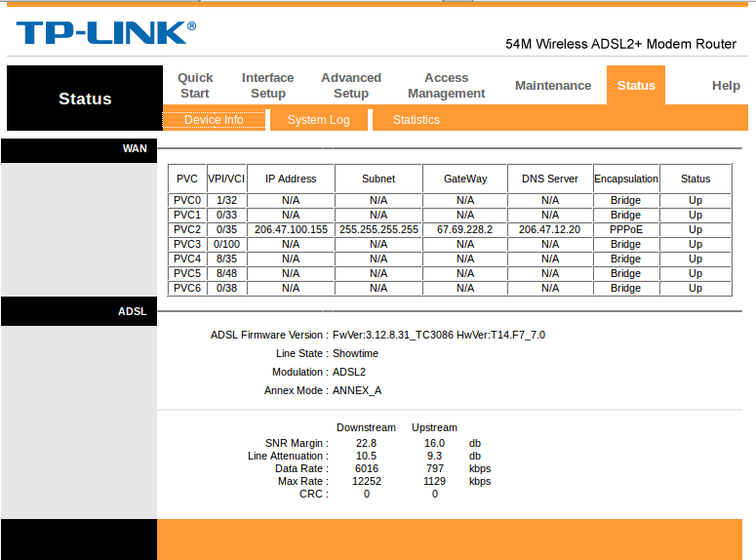Select the PVC5 row label

click(187, 273)
